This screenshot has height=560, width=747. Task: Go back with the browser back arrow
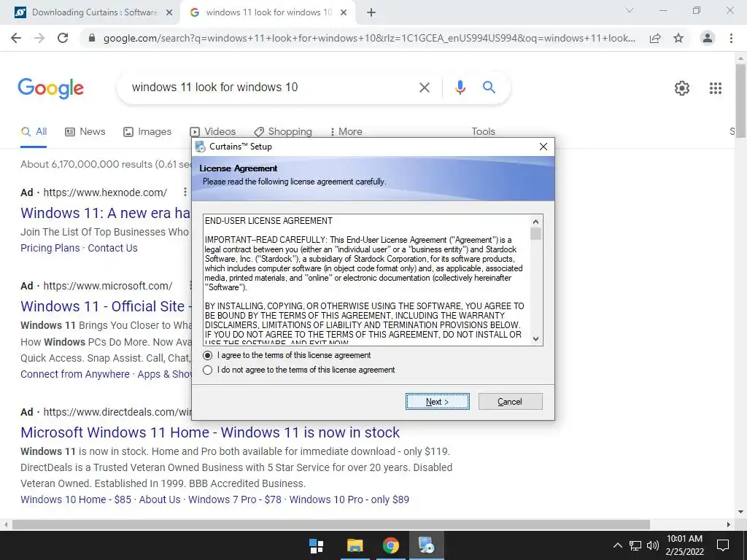click(16, 38)
